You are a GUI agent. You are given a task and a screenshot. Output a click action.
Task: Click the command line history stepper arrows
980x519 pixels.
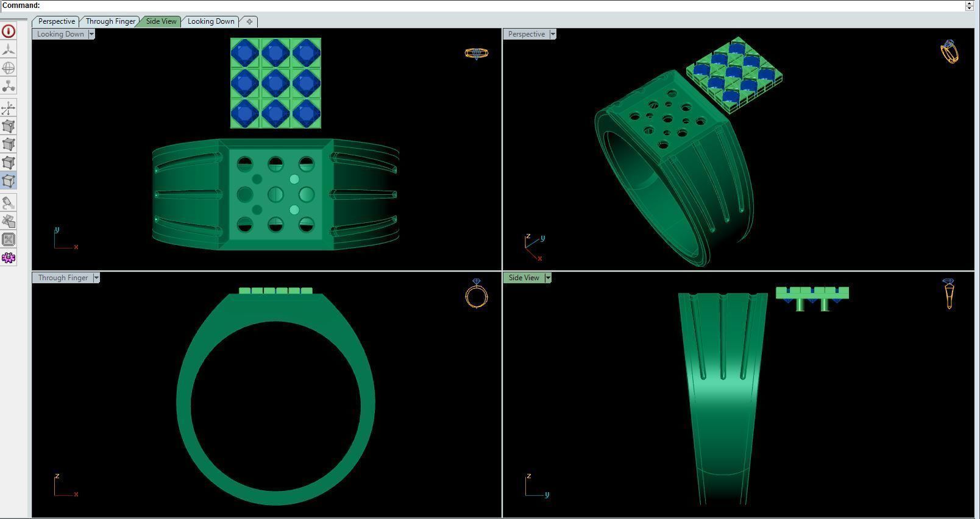click(x=969, y=5)
